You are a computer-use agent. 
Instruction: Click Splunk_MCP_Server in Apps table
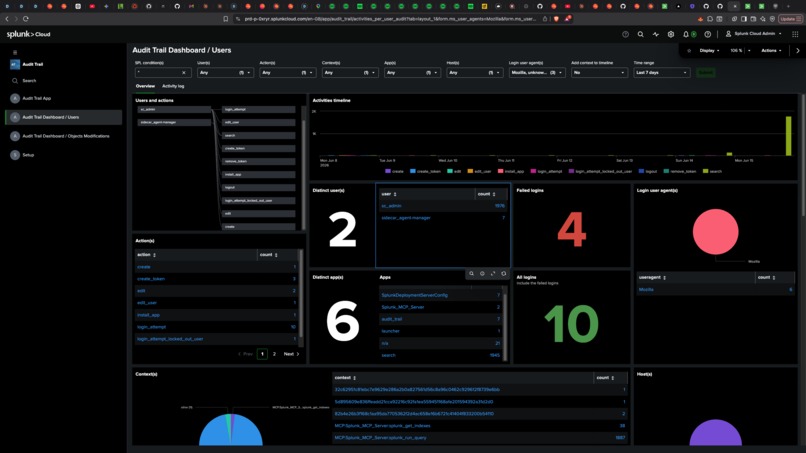pos(402,307)
